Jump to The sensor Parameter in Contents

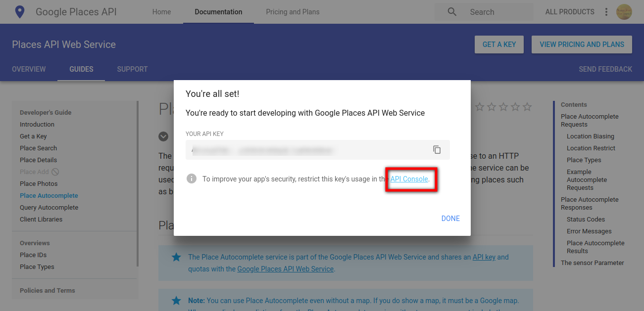click(593, 263)
